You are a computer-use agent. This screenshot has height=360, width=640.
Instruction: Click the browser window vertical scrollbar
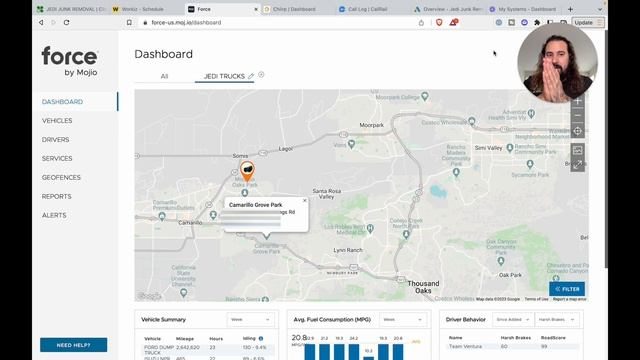[x=606, y=149]
